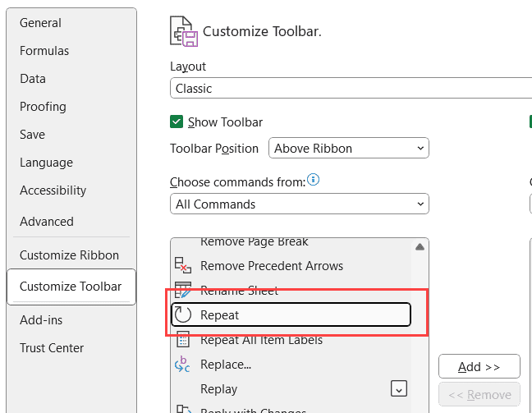Viewport: 532px width, 413px height.
Task: Click the commands list scroll up arrow
Action: pos(420,246)
